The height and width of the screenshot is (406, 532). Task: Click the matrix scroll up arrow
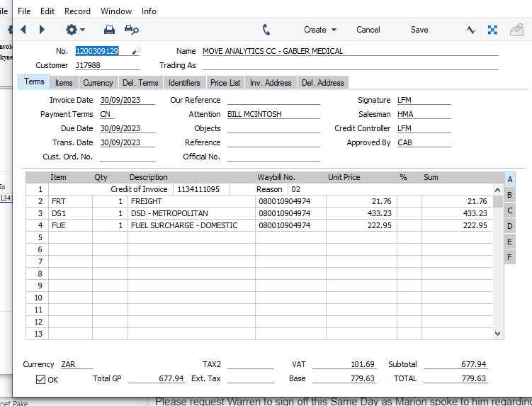pos(497,190)
